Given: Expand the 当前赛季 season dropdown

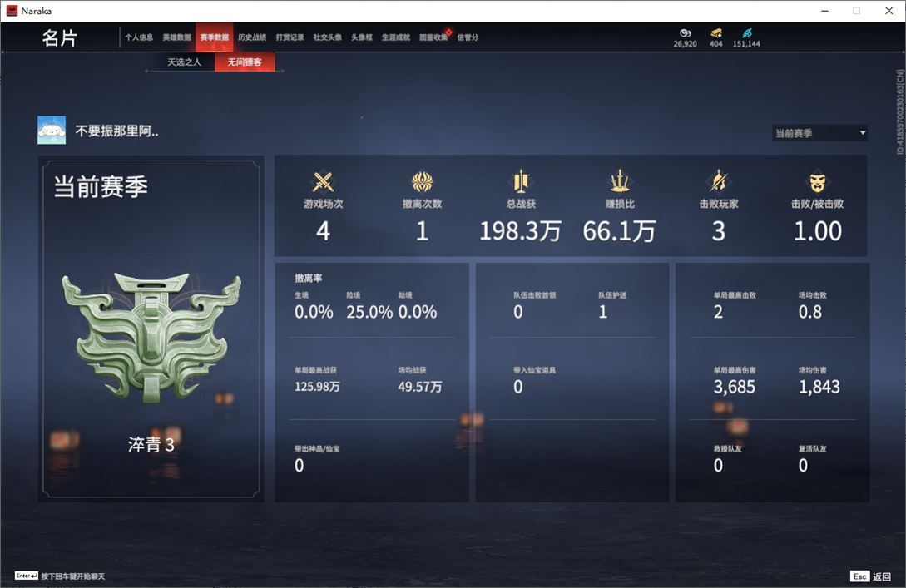Looking at the screenshot, I should 819,133.
